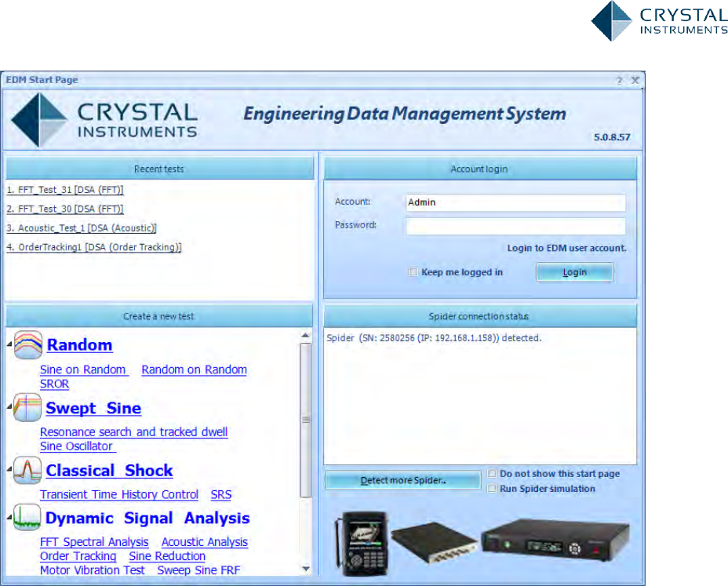Open recent test Acoustic_Test_1
This screenshot has height=586, width=728.
[82, 228]
